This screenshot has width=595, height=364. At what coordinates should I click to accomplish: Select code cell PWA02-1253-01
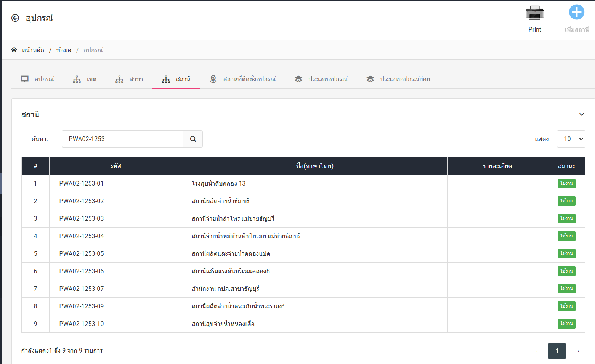tap(115, 184)
